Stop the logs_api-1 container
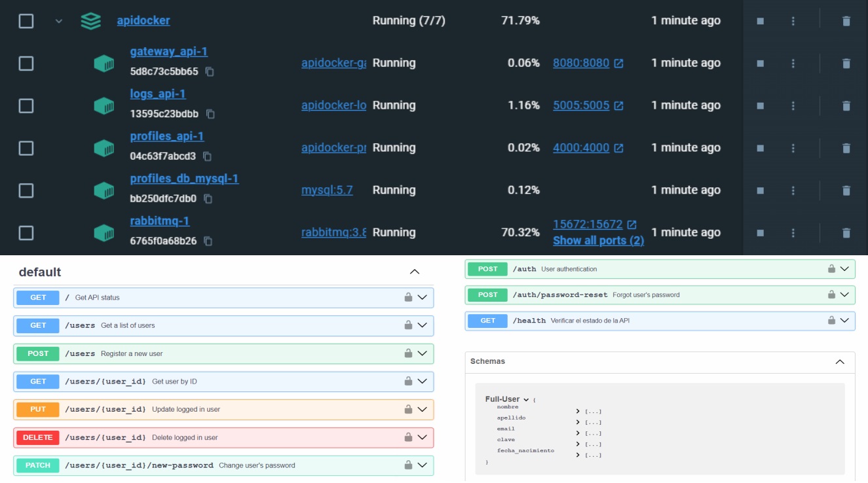This screenshot has height=483, width=868. pyautogui.click(x=760, y=105)
